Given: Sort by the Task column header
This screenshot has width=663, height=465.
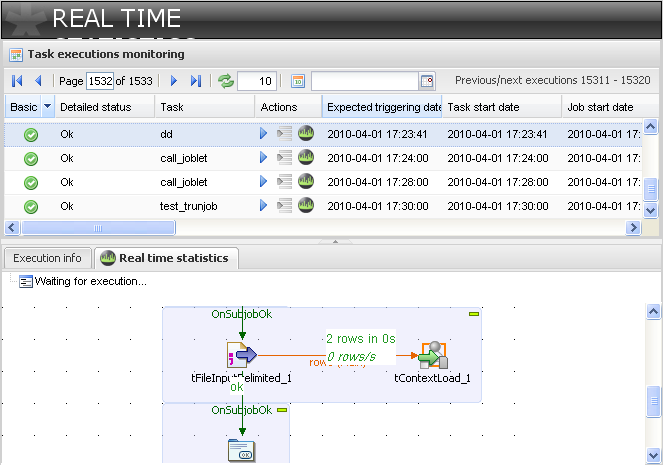Looking at the screenshot, I should pyautogui.click(x=205, y=107).
